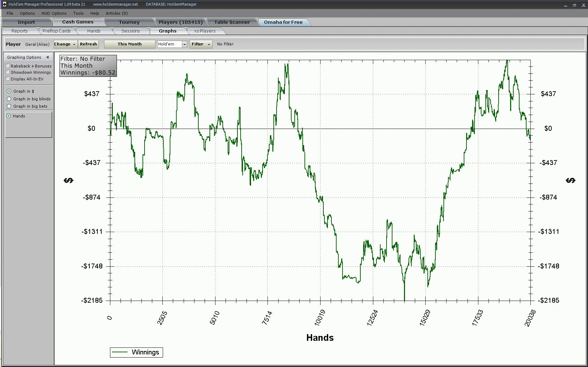Enable the Rakeback + Bonuses checkbox
Viewport: 588px width, 367px height.
8,66
